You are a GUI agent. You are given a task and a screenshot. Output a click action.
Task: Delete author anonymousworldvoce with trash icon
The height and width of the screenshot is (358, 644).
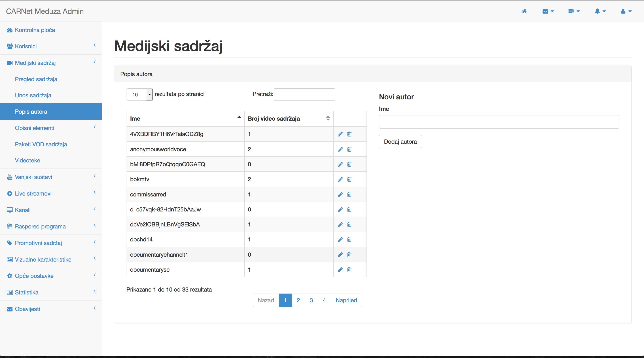(349, 149)
